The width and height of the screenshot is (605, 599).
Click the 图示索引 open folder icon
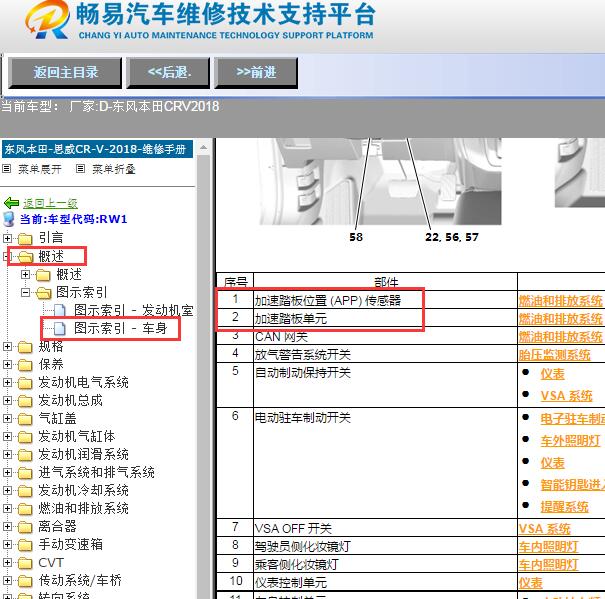click(x=43, y=293)
